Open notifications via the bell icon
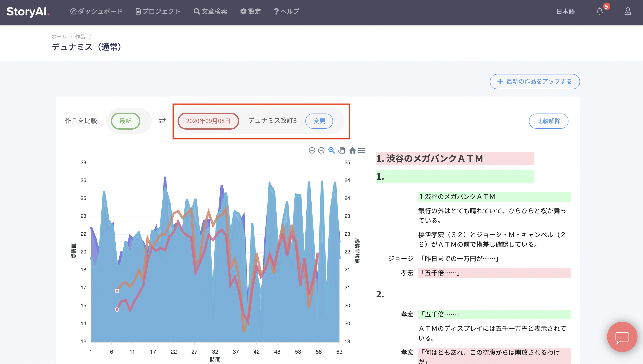 600,11
